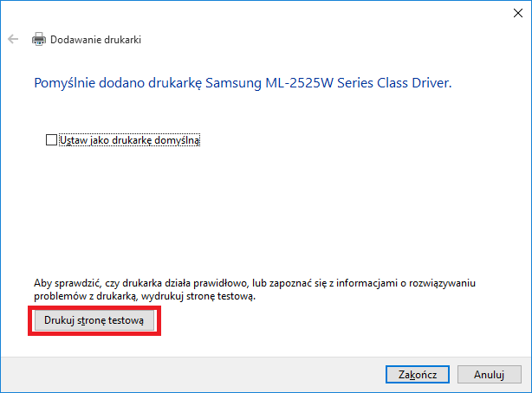Print a test page with 'Drukuj stronę testową'
This screenshot has height=393, width=532.
click(94, 320)
